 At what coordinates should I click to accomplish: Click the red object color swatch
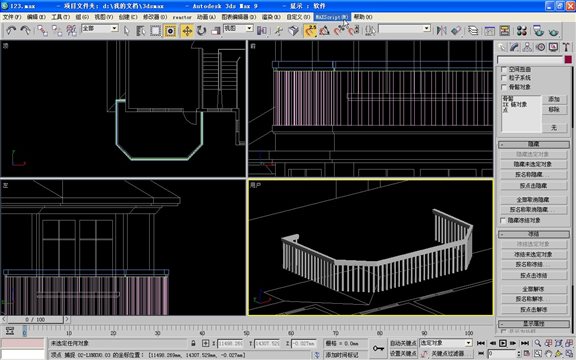coord(568,60)
